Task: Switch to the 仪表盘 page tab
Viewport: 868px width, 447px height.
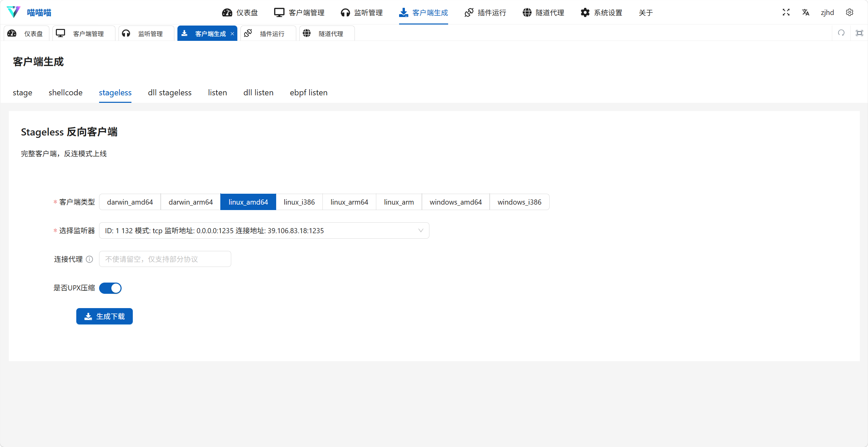Action: 27,33
